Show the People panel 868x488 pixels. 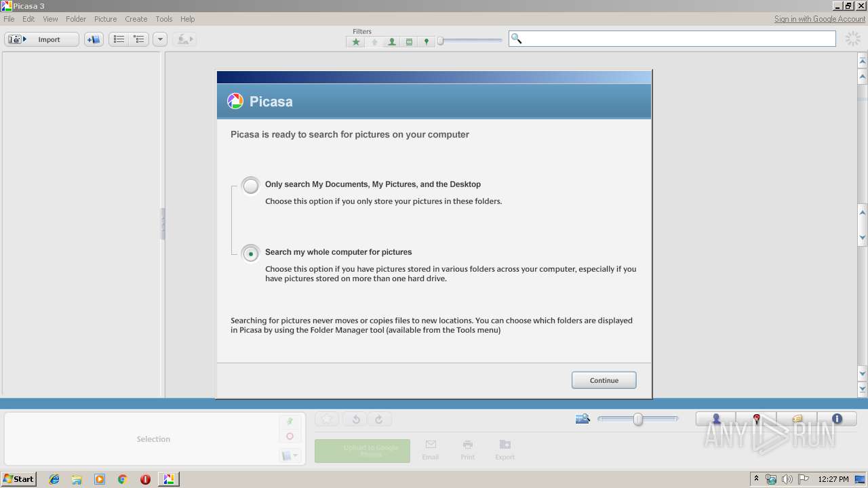[x=716, y=420]
